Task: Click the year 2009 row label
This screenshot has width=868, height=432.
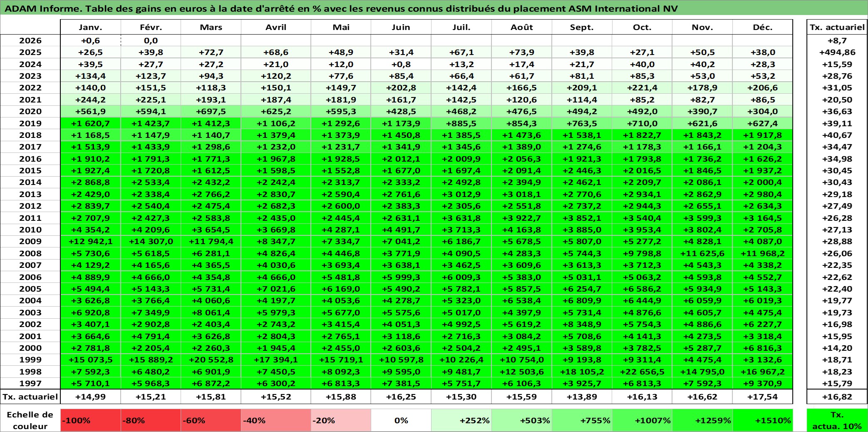Action: click(30, 241)
